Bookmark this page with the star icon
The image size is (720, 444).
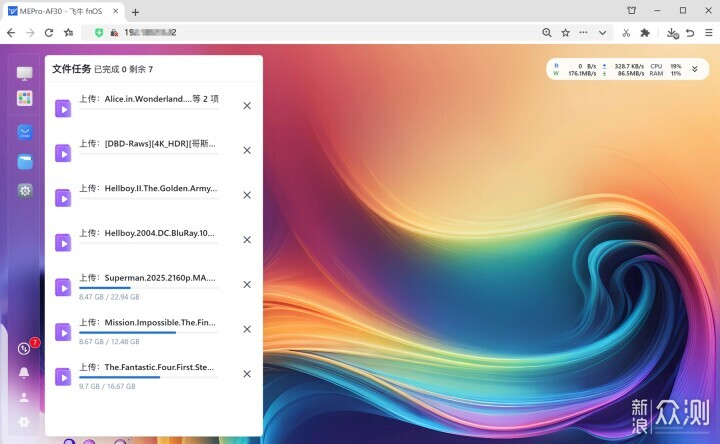565,33
